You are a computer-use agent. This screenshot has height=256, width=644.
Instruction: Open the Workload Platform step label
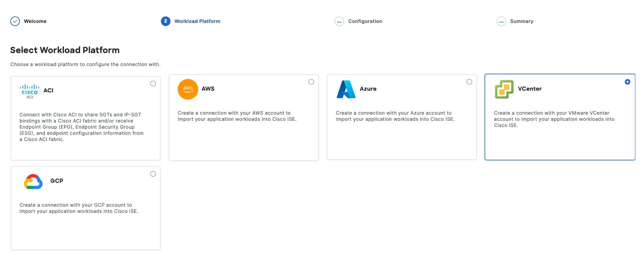(x=197, y=21)
